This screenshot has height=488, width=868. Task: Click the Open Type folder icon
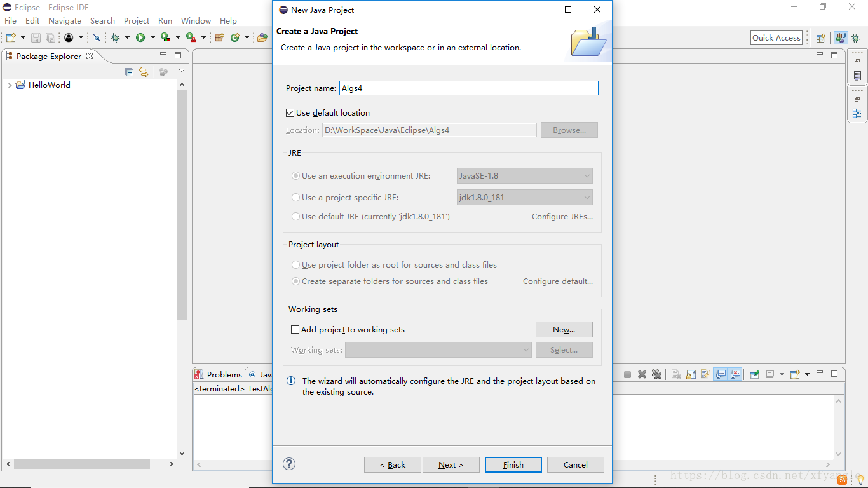tap(262, 37)
